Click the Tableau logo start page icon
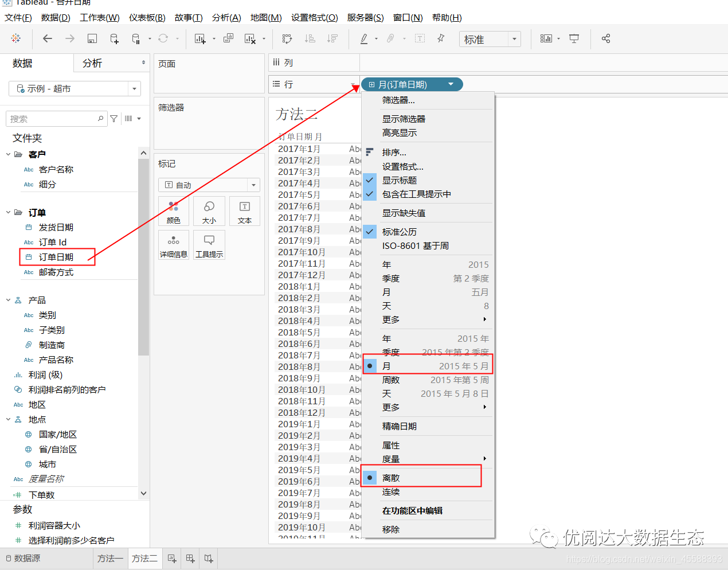The height and width of the screenshot is (570, 728). 16,38
